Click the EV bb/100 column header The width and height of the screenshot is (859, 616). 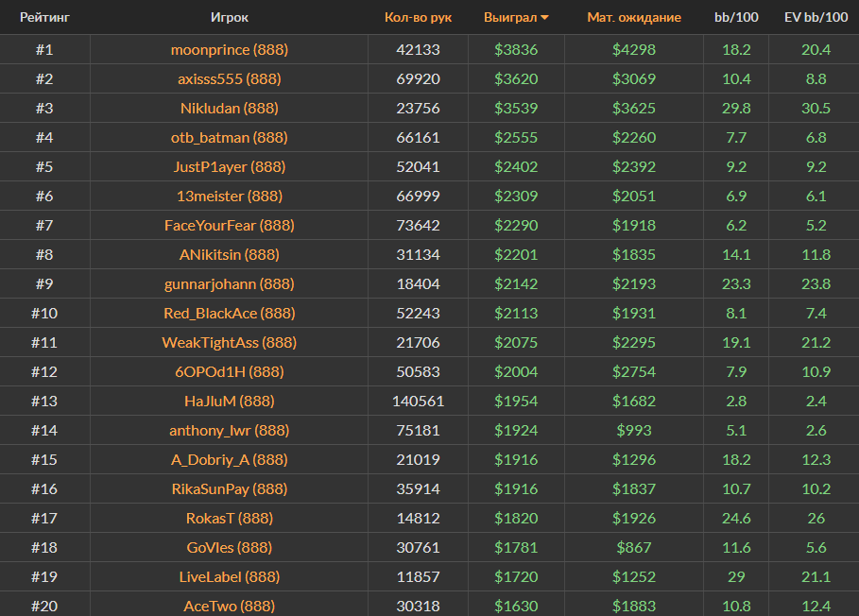click(816, 17)
